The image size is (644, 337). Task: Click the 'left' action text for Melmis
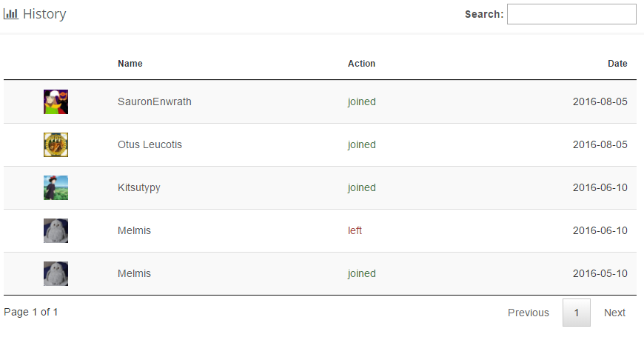[355, 230]
